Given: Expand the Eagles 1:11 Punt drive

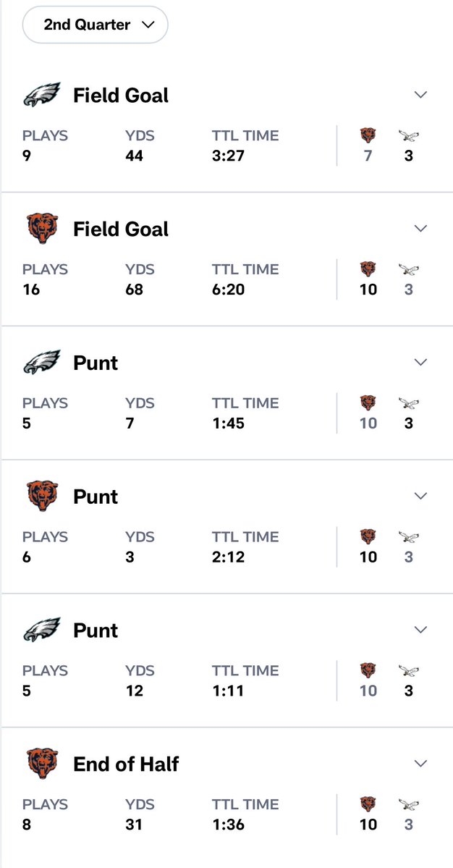Looking at the screenshot, I should tap(420, 630).
